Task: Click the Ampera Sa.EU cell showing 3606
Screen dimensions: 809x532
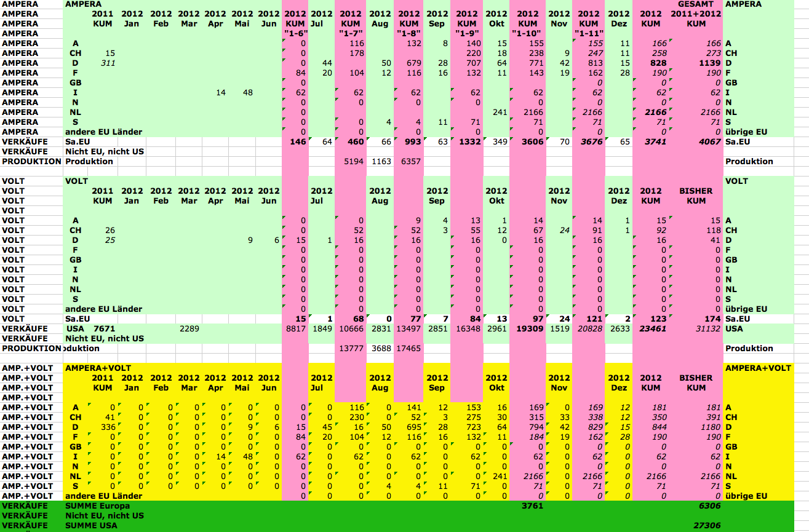Action: click(x=531, y=141)
